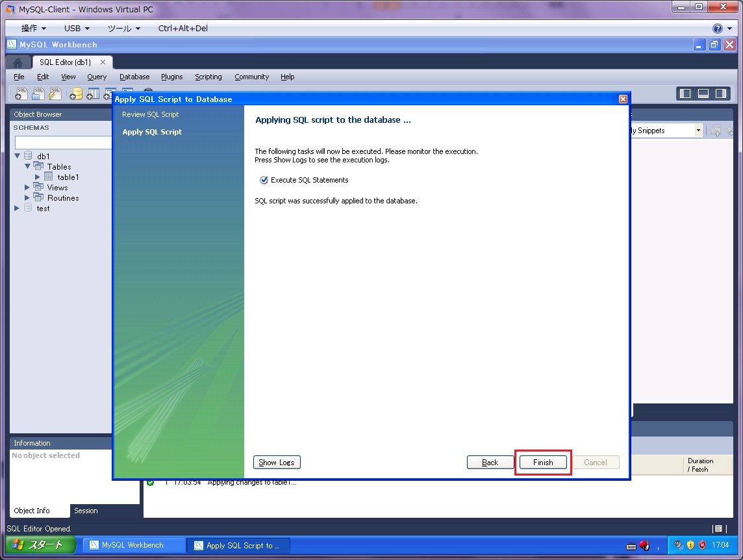743x560 pixels.
Task: Collapse the db1 schema node
Action: point(17,155)
